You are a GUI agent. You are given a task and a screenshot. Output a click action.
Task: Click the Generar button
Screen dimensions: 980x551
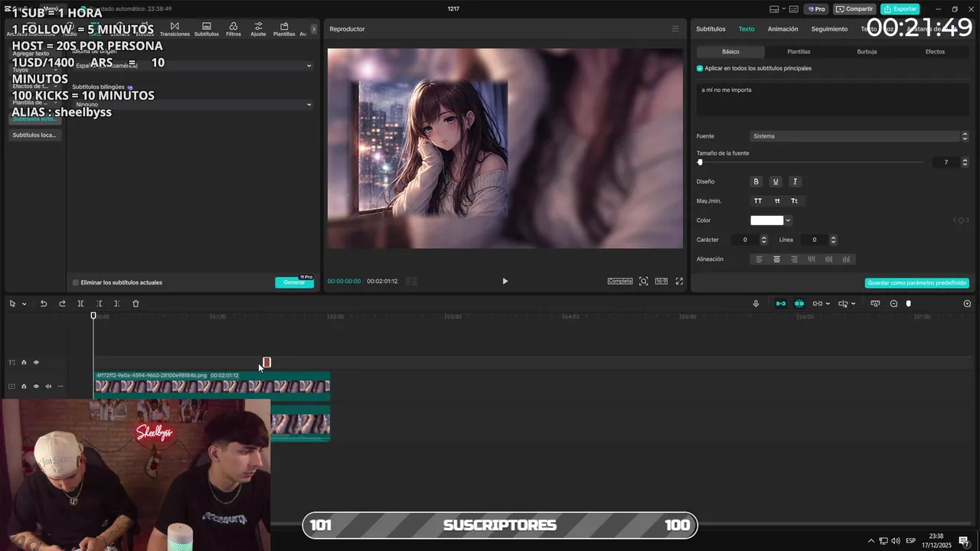click(x=294, y=282)
